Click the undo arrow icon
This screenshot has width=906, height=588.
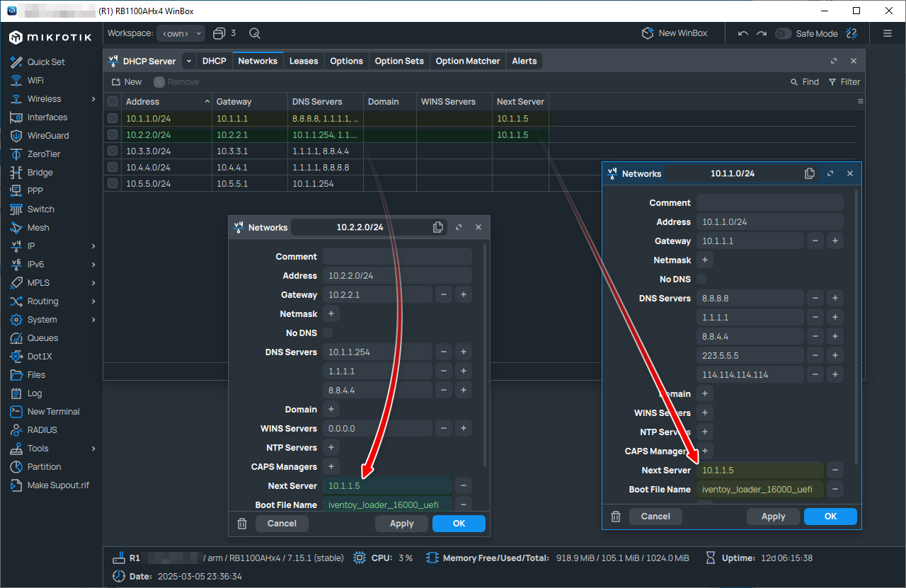click(x=742, y=33)
